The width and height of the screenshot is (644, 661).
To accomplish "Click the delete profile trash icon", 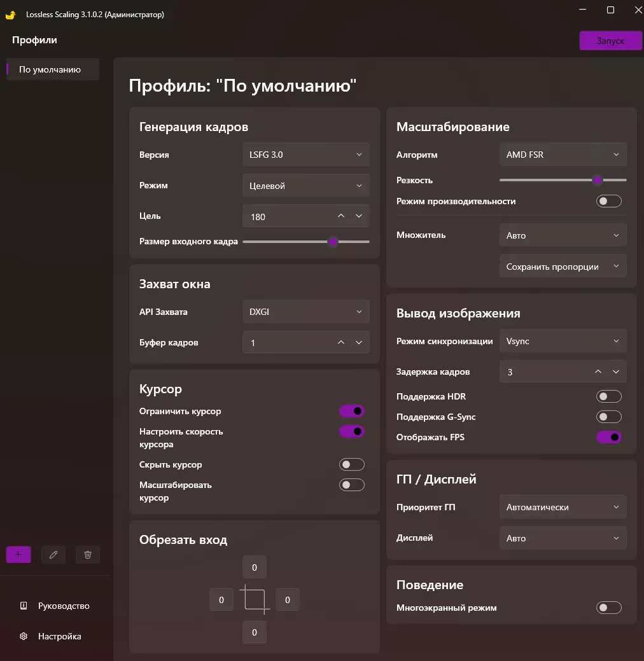I will pos(88,555).
